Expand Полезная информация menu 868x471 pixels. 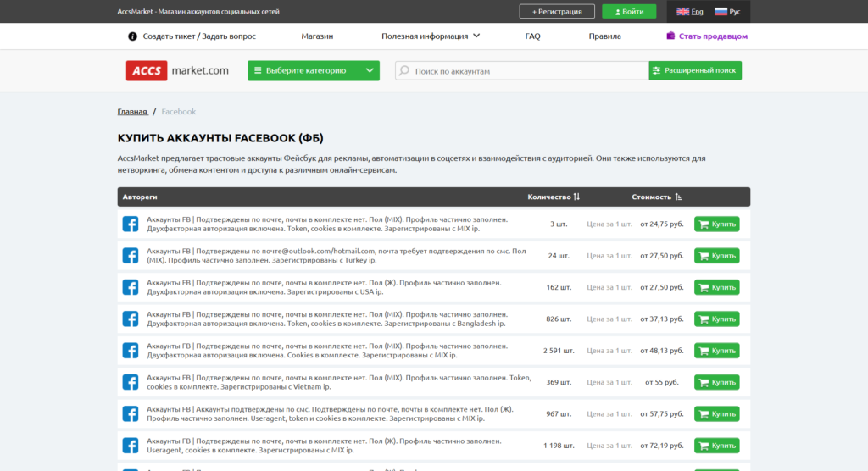point(430,36)
